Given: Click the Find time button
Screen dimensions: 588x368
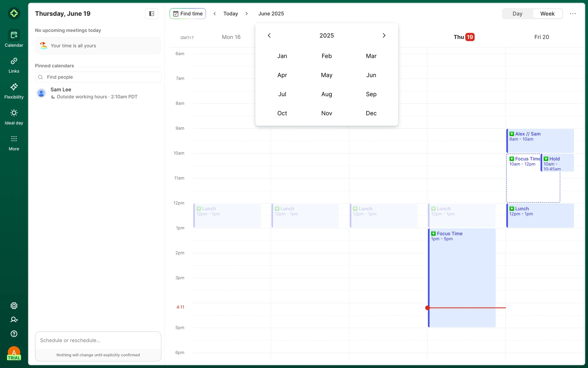Looking at the screenshot, I should [x=188, y=13].
